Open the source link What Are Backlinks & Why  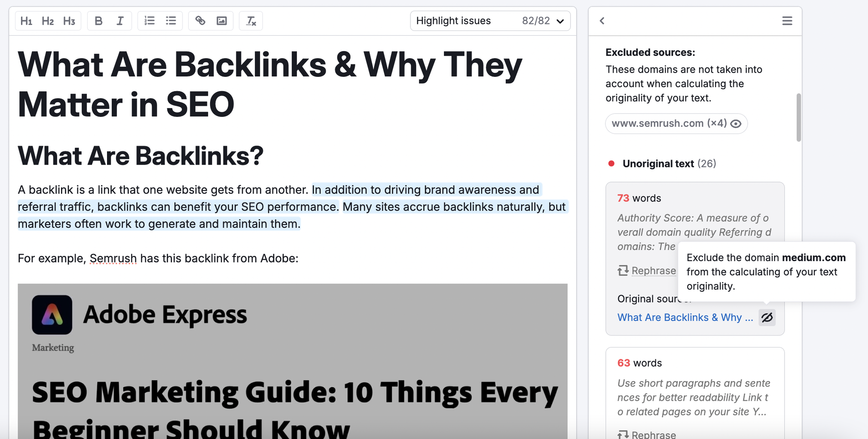tap(685, 317)
